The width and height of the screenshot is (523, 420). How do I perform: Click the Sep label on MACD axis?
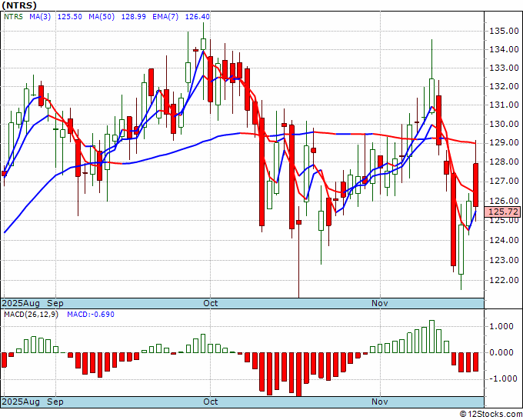[x=55, y=402]
